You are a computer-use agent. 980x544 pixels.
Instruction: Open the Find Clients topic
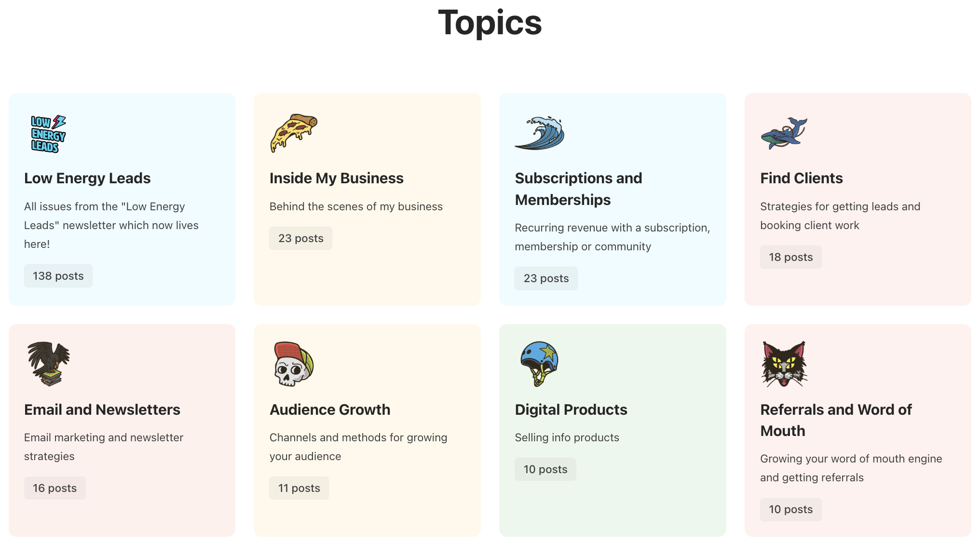(x=801, y=178)
